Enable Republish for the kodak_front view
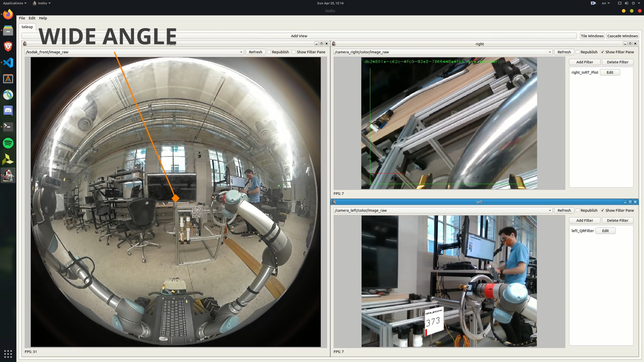Image resolution: width=644 pixels, height=362 pixels. (x=269, y=52)
